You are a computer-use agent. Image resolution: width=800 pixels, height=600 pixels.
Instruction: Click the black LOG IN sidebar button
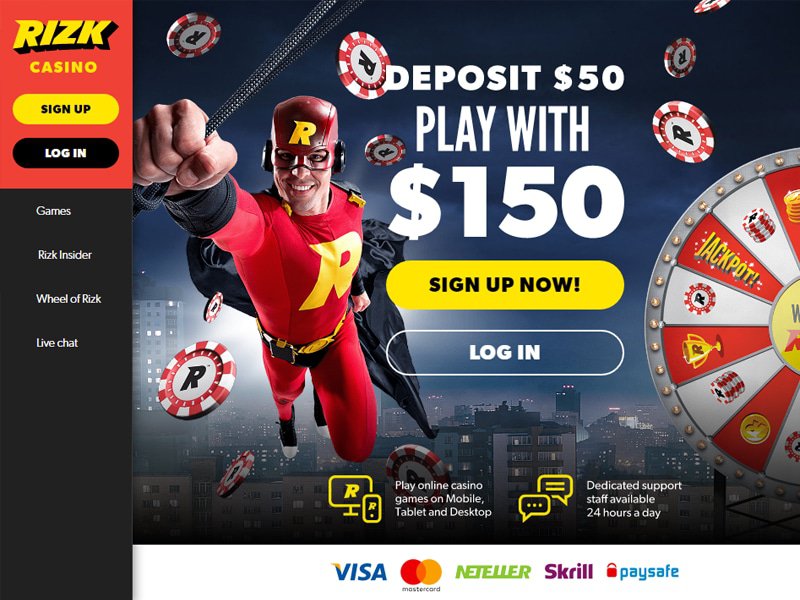pyautogui.click(x=66, y=153)
